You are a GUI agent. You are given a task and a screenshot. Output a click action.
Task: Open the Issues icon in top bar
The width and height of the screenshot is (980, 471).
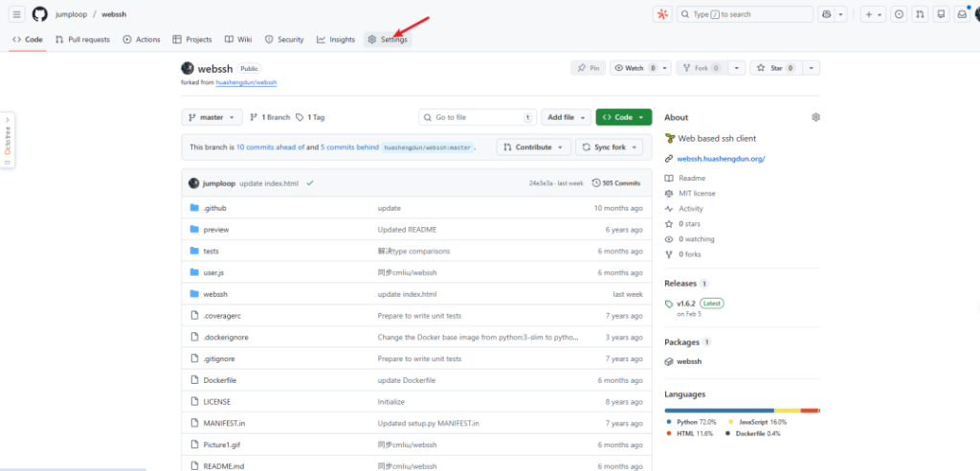coord(899,14)
